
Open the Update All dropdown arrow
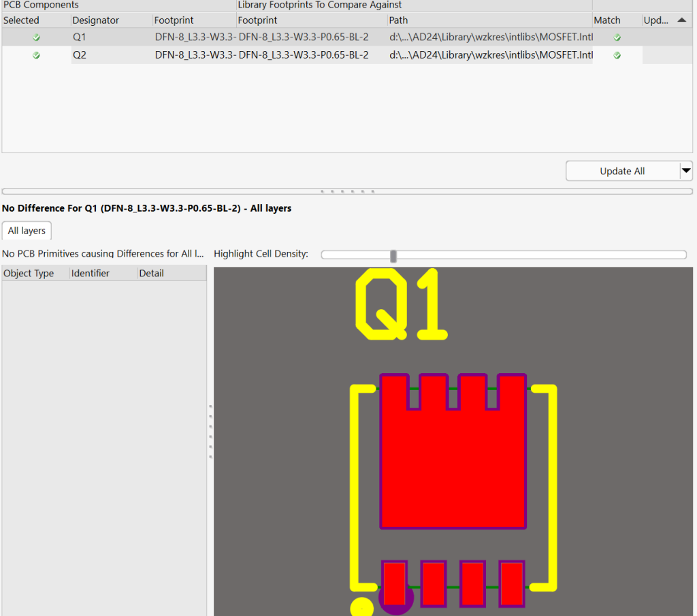tap(686, 171)
